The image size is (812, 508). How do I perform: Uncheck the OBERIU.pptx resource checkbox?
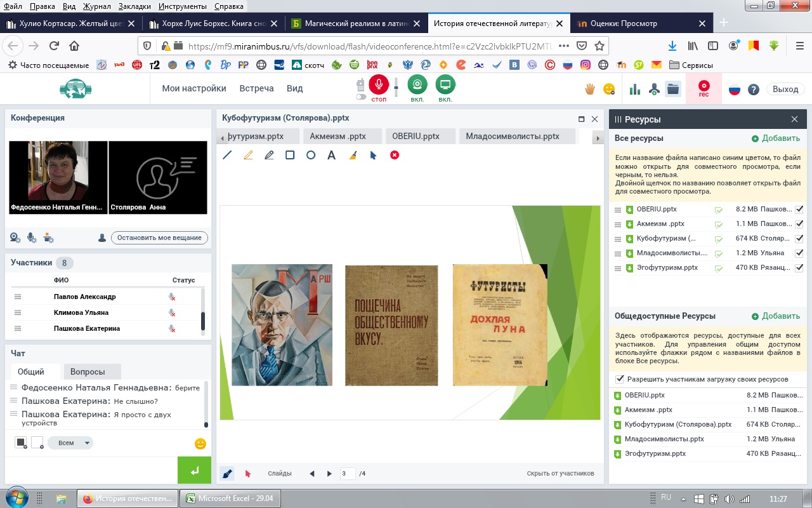click(x=799, y=210)
